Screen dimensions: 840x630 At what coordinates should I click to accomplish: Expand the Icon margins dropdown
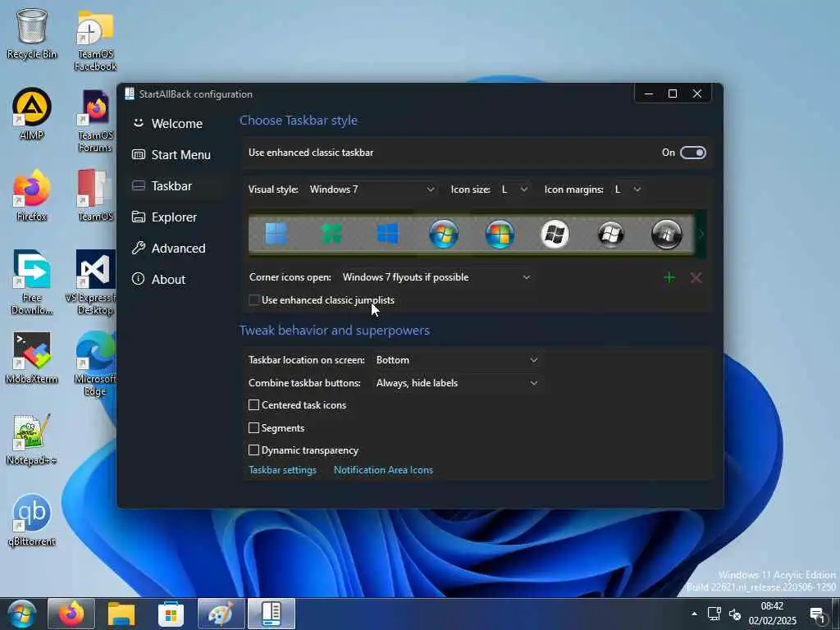[628, 189]
